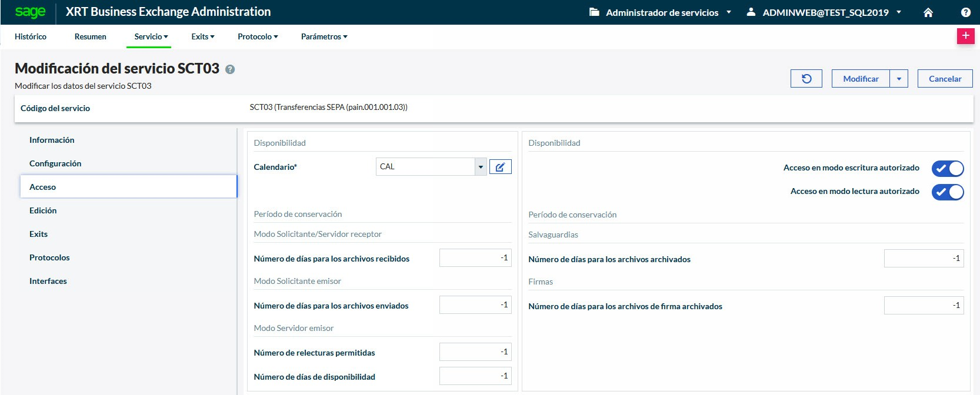
Task: Click the reset circular arrow button
Action: pos(806,79)
